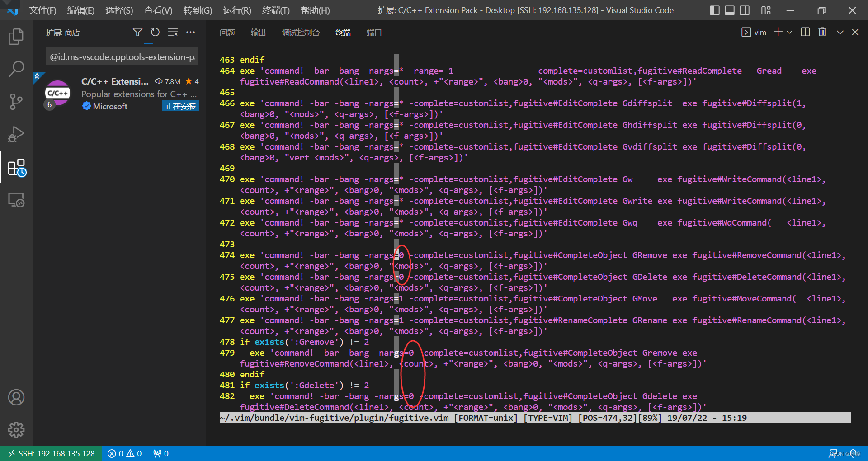Open the 编辑(E) menu

pyautogui.click(x=81, y=10)
